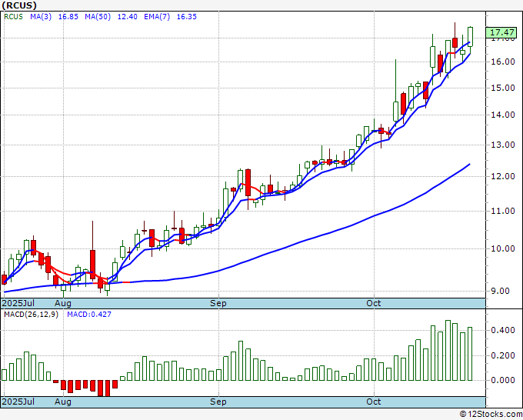523x420 pixels.
Task: Click the 15.00 price axis label
Action: tap(503, 88)
